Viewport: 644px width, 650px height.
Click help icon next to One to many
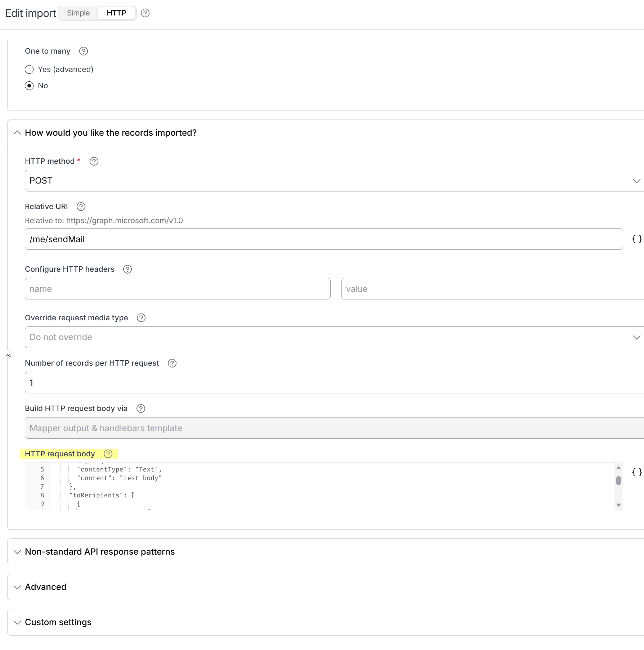pyautogui.click(x=84, y=51)
